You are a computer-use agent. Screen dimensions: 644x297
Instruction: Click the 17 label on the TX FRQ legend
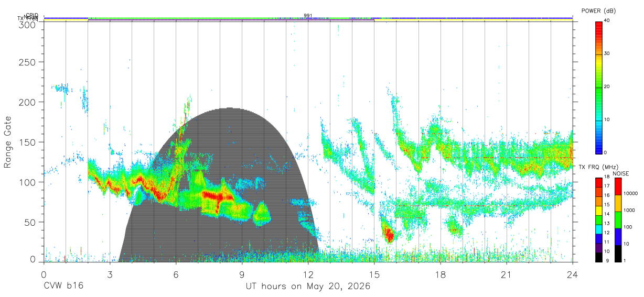click(x=607, y=186)
